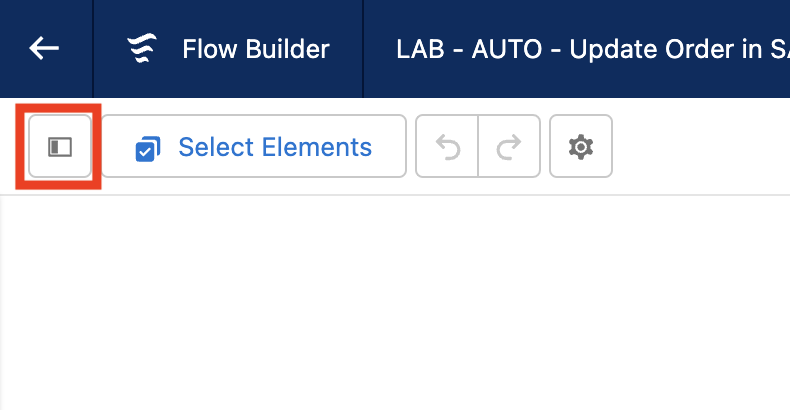Exit Flow Builder via the left arrow
The width and height of the screenshot is (790, 410).
[x=45, y=48]
